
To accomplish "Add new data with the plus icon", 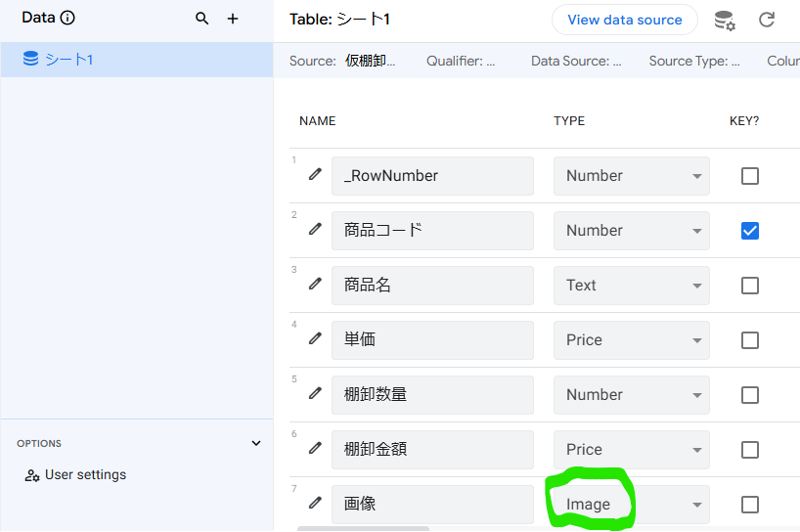I will pos(233,19).
